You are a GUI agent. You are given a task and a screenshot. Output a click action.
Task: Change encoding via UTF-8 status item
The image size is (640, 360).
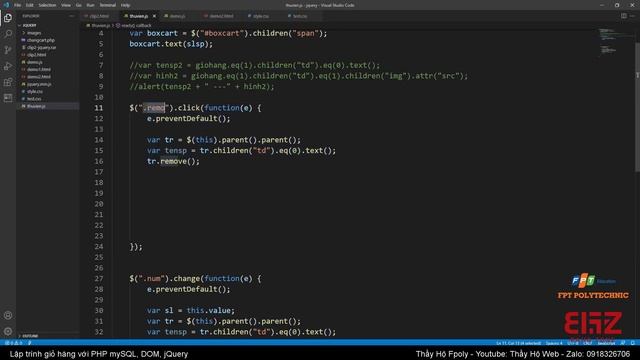pos(573,343)
